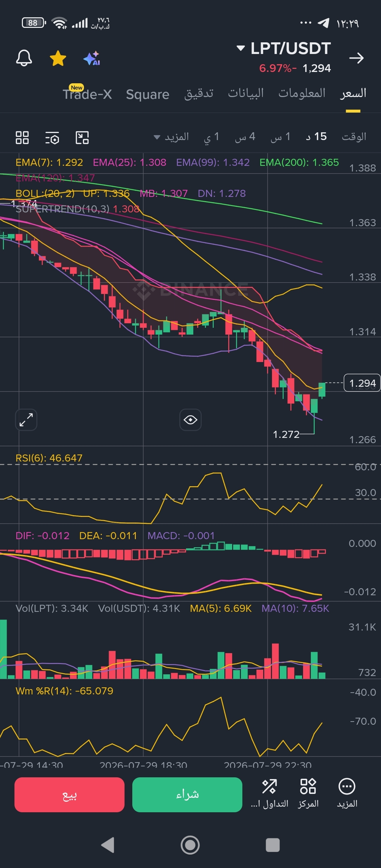Open the chart drawing tools icon

82,138
